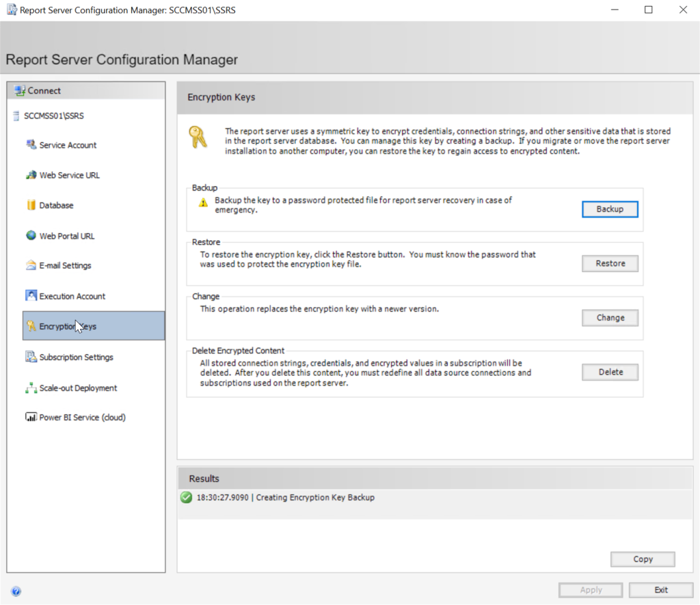Copy the Results messages
This screenshot has height=605, width=700.
click(643, 559)
